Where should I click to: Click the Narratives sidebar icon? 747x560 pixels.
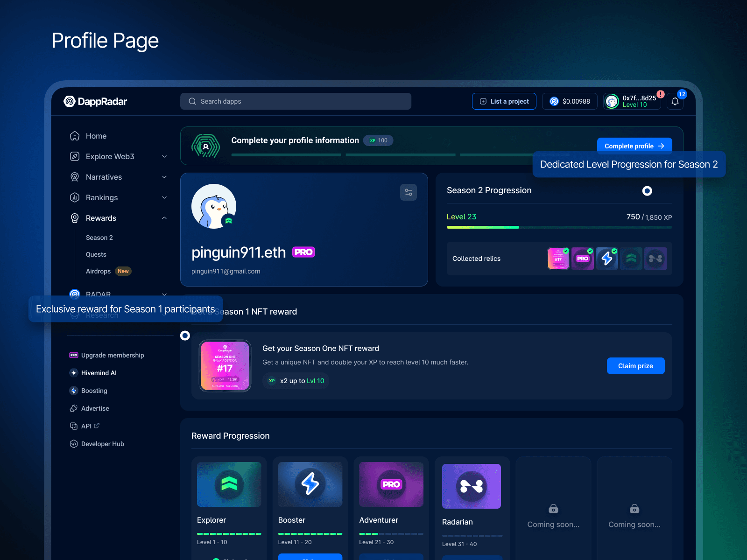pyautogui.click(x=75, y=177)
